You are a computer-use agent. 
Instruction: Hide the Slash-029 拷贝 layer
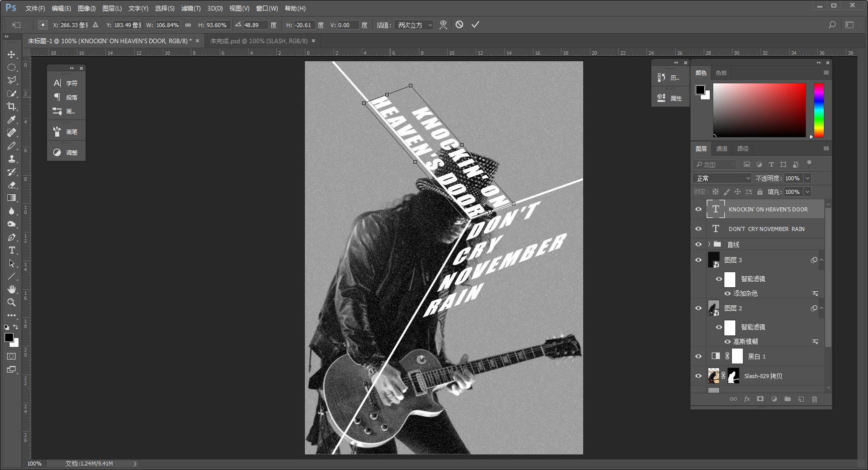pyautogui.click(x=698, y=376)
